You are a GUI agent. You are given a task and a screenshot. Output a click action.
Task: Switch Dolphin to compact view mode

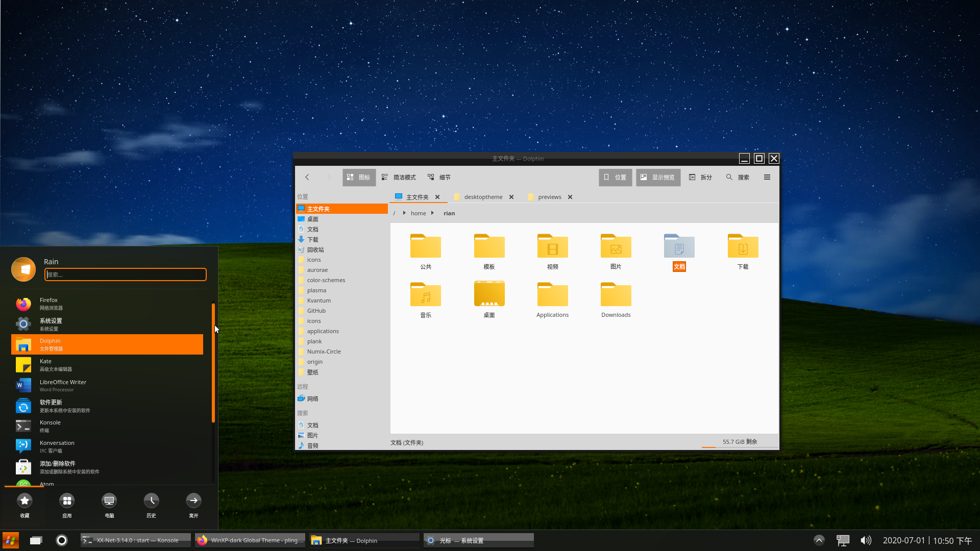pyautogui.click(x=399, y=177)
